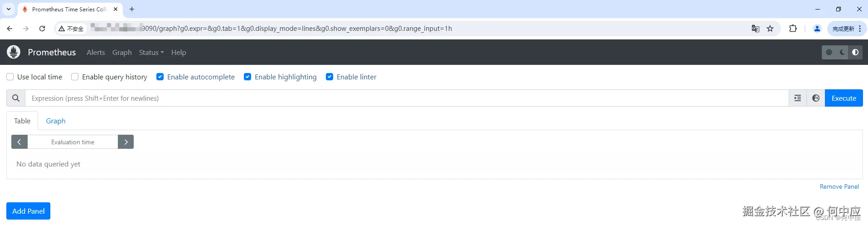This screenshot has width=868, height=225.
Task: Click the search magnifier icon
Action: [x=16, y=98]
